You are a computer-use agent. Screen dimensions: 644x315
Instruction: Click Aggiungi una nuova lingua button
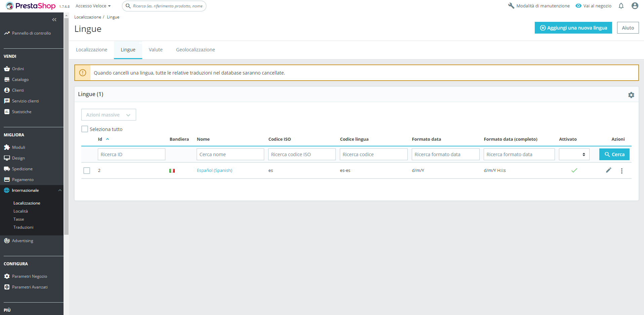(x=573, y=28)
